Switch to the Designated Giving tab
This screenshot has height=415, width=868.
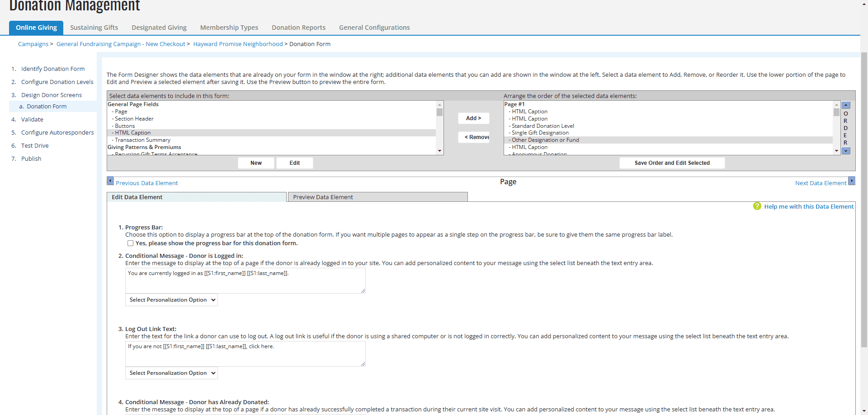coord(159,28)
